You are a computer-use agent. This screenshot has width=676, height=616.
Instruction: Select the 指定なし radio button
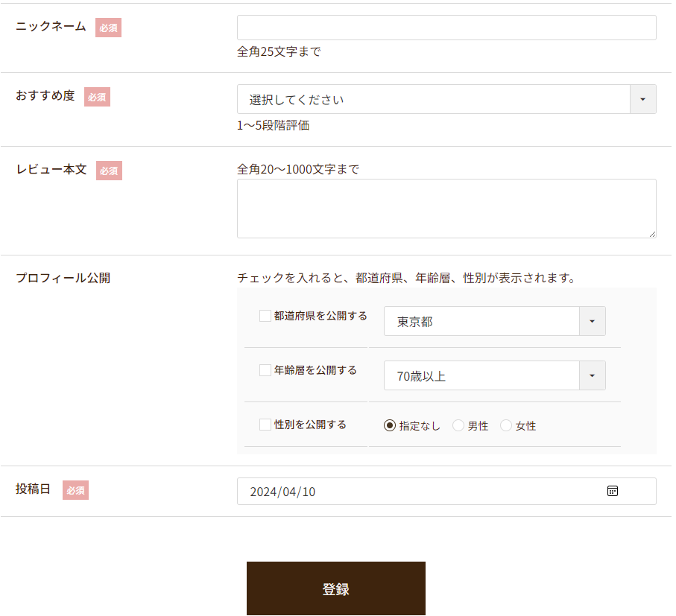click(389, 425)
